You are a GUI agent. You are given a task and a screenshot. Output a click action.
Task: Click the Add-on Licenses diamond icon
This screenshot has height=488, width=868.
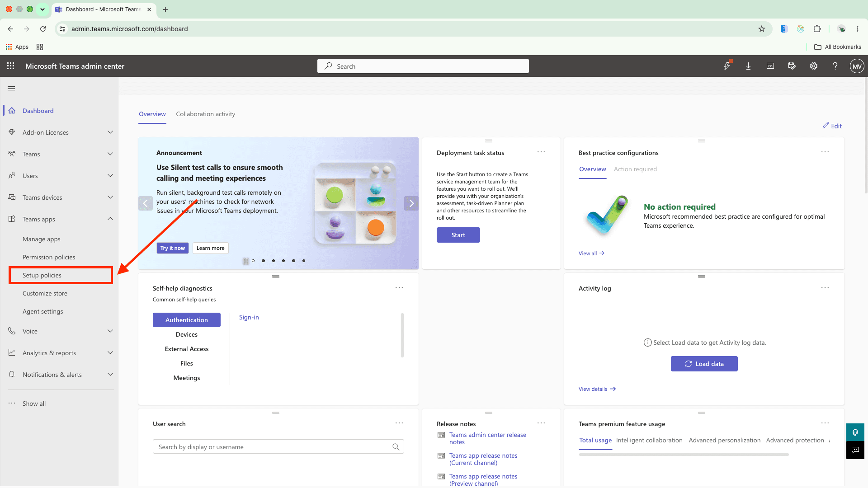(x=12, y=132)
